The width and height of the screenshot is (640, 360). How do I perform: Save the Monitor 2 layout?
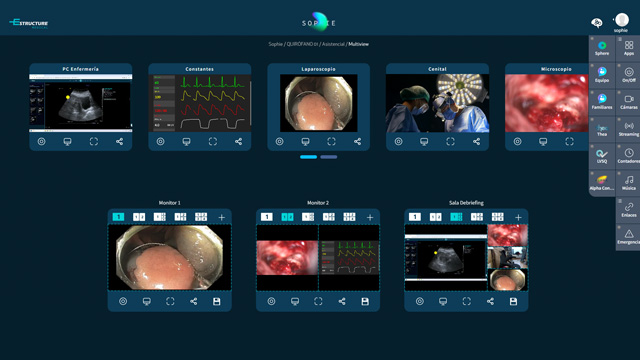tap(365, 301)
